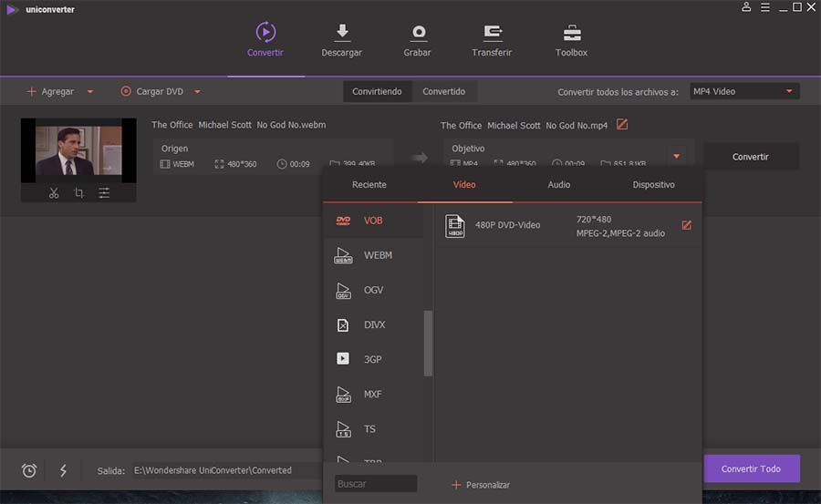Switch to the Audio format tab
The width and height of the screenshot is (821, 504).
pos(558,185)
